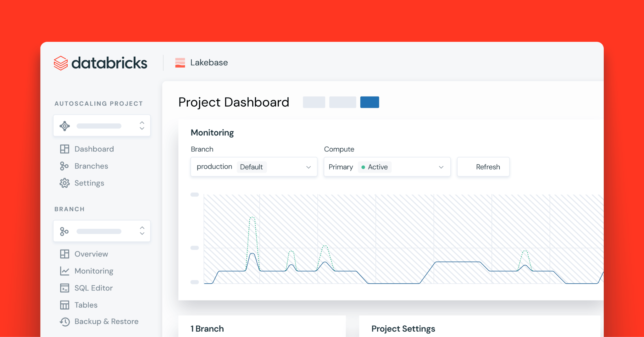This screenshot has height=337, width=644.
Task: Click the BRANCH section label in sidebar
Action: 69,209
